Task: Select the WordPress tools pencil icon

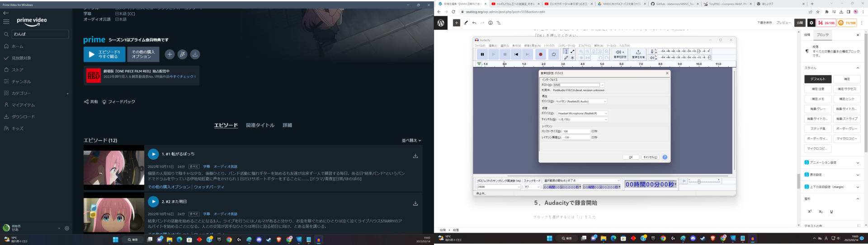Action: (x=466, y=23)
